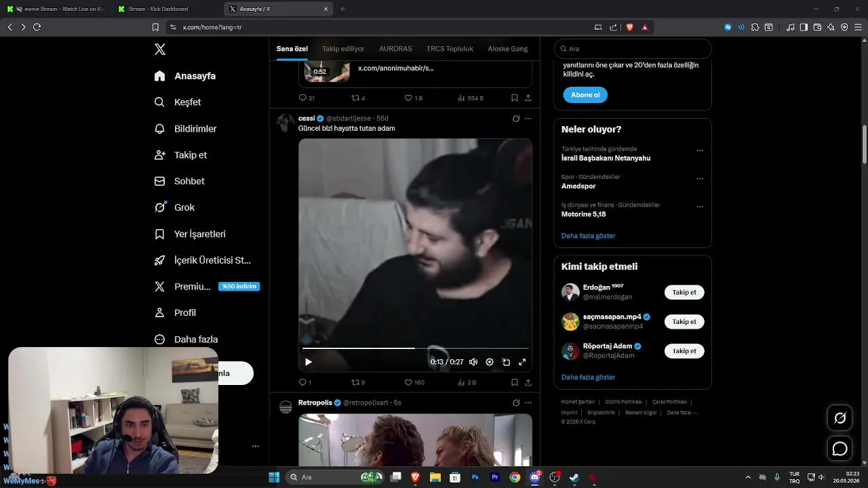Open Sohbet messages in sidebar
Viewport: 868px width, 488px height.
click(180, 182)
